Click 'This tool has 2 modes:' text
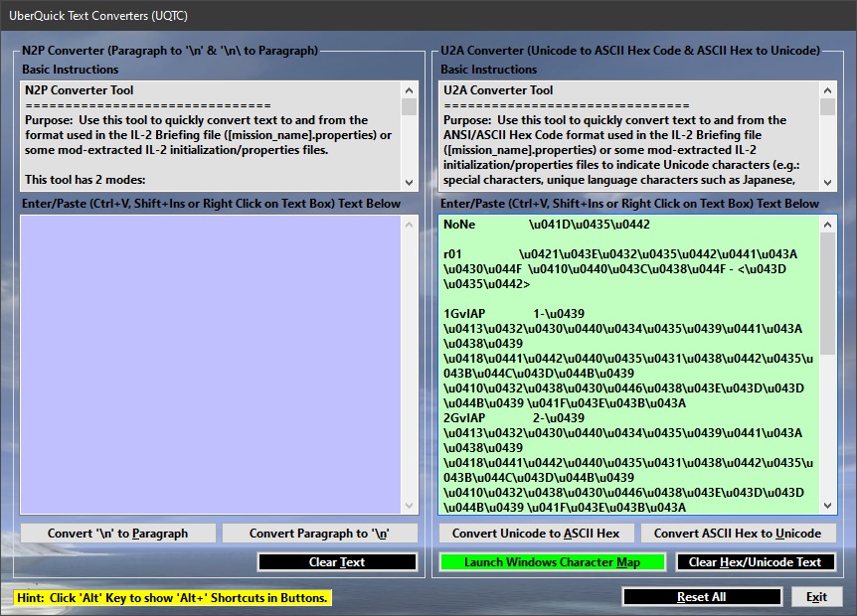Image resolution: width=857 pixels, height=616 pixels. pyautogui.click(x=86, y=180)
